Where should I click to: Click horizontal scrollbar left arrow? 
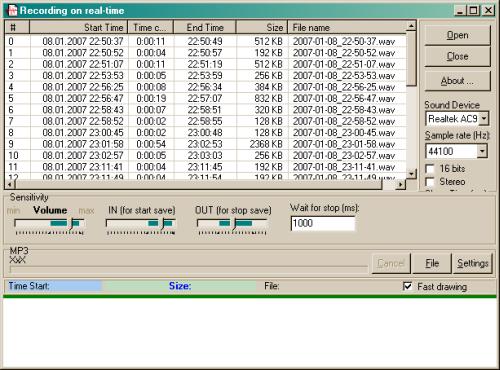point(10,184)
